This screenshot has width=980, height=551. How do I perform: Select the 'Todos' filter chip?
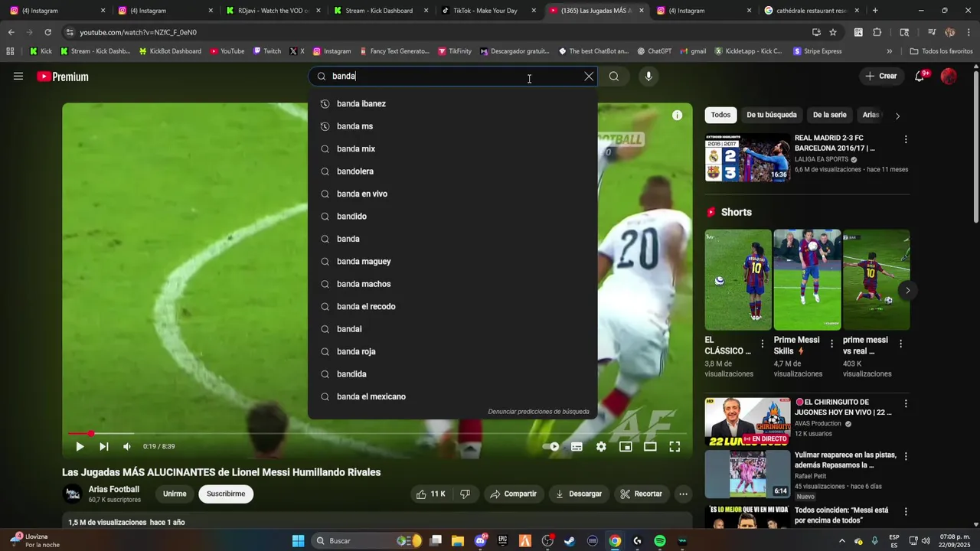720,115
